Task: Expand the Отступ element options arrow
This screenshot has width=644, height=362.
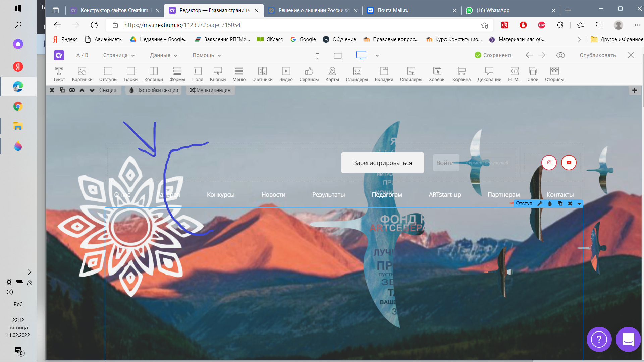Action: pyautogui.click(x=579, y=204)
